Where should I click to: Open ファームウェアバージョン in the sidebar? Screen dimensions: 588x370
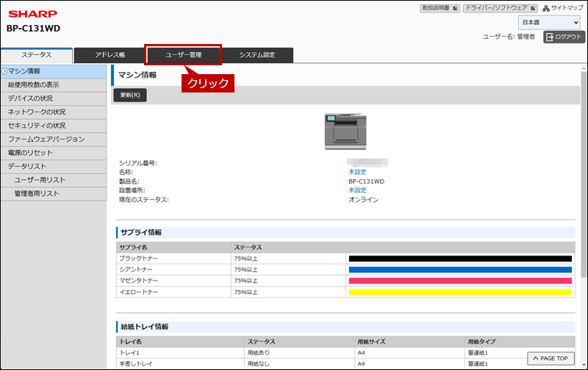[x=54, y=139]
